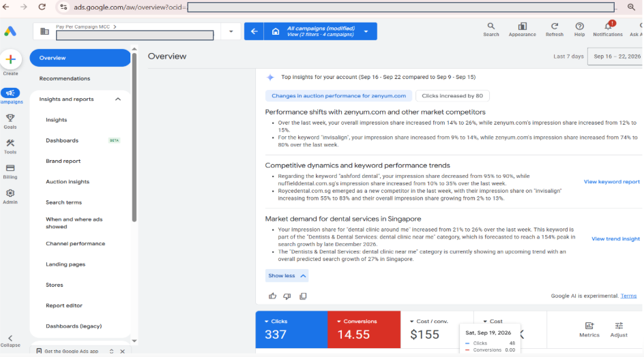
Task: Open Dashboards beta page
Action: click(x=62, y=140)
